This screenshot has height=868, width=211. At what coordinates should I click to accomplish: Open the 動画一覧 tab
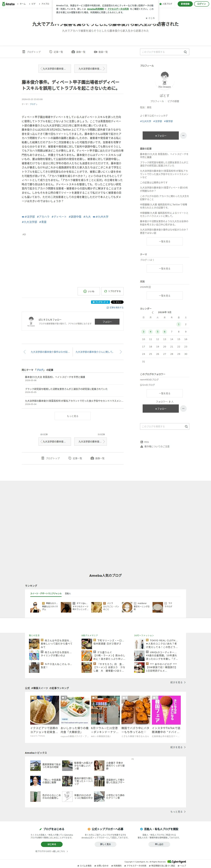tap(101, 52)
